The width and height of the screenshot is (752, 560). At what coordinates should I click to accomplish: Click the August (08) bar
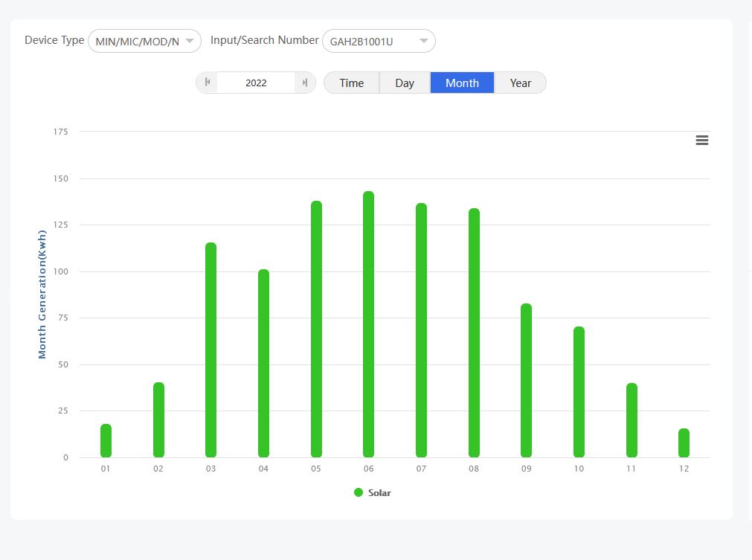[x=474, y=332]
